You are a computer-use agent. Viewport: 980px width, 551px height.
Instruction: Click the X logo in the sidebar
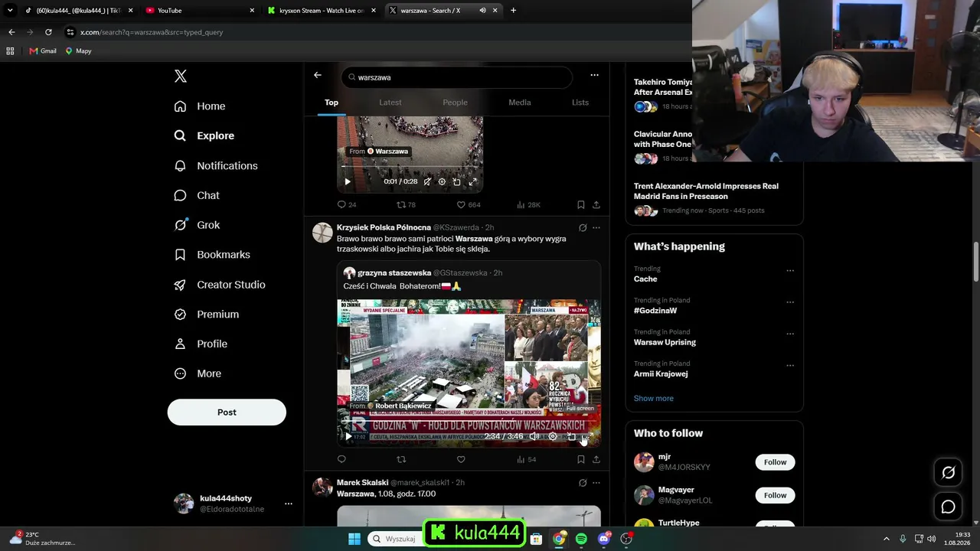coord(181,76)
